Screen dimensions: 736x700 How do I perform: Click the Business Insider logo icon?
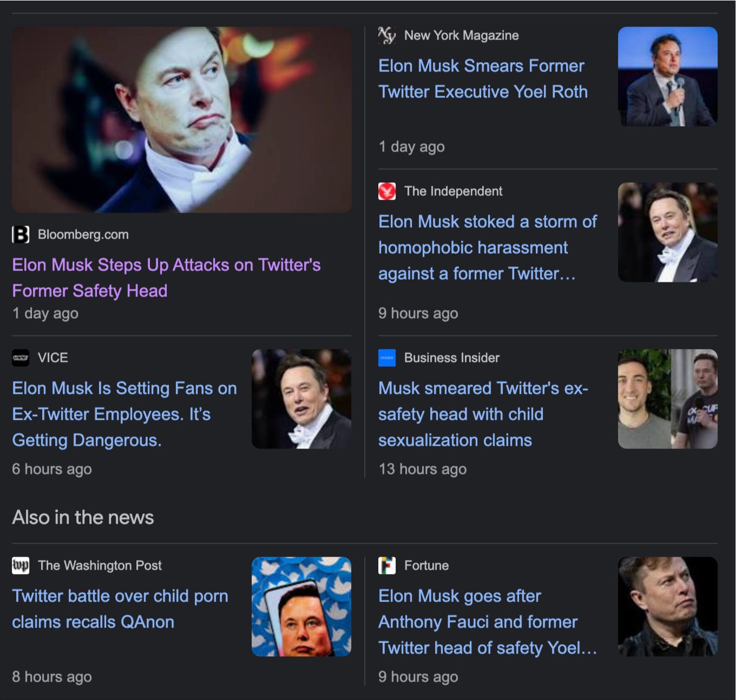click(386, 358)
